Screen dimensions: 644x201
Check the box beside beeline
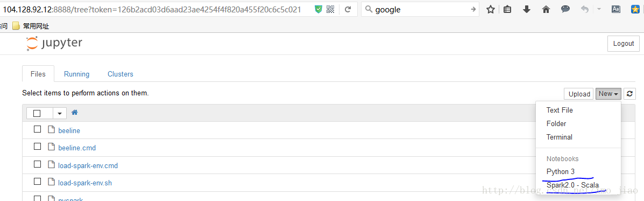[x=37, y=129]
